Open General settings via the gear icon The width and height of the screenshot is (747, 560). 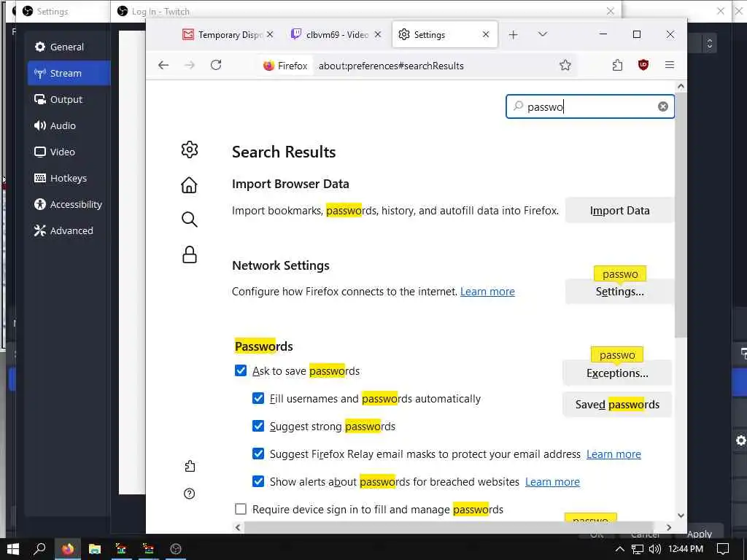[189, 149]
